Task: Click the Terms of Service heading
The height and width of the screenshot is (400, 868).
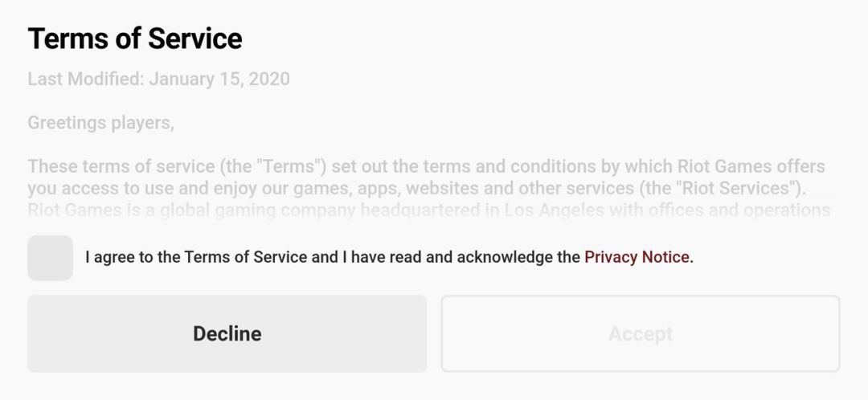Action: click(134, 39)
